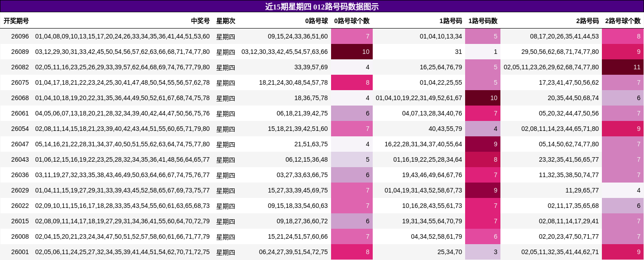Click the purple title bar 近15期星期四 012路号码数据图示
This screenshot has width=644, height=260.
point(322,6)
